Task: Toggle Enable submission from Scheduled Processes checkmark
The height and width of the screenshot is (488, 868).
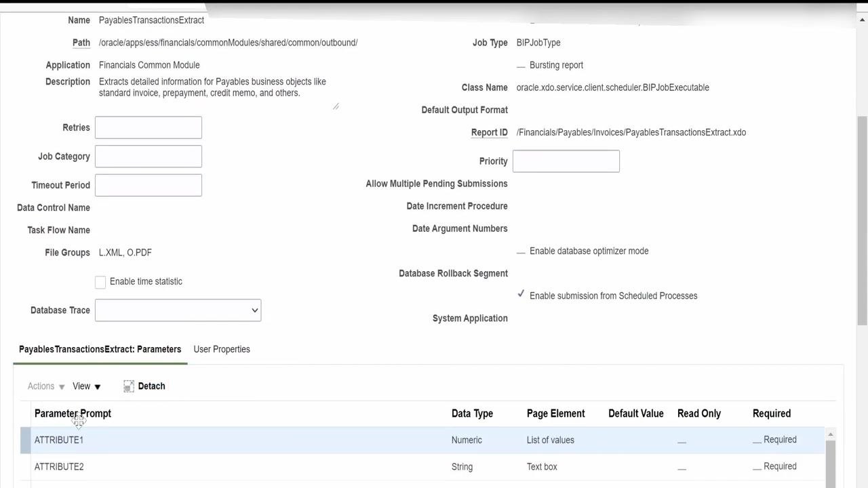Action: point(521,294)
